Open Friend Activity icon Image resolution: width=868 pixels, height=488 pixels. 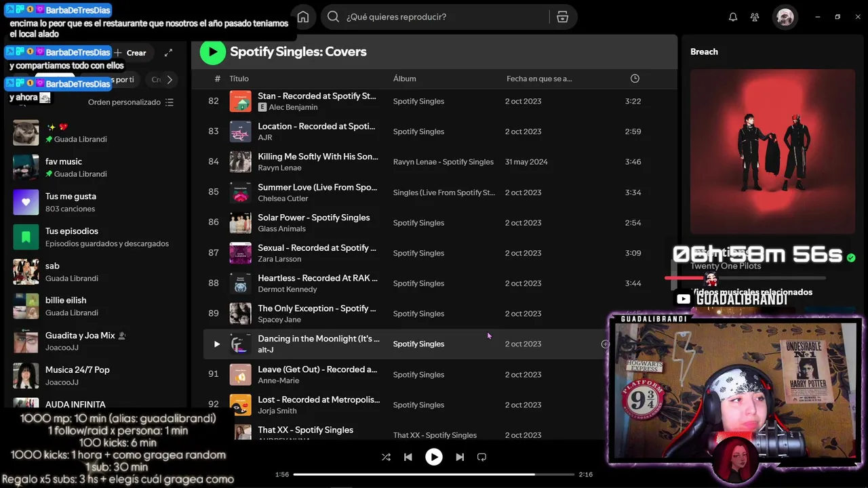tap(755, 17)
